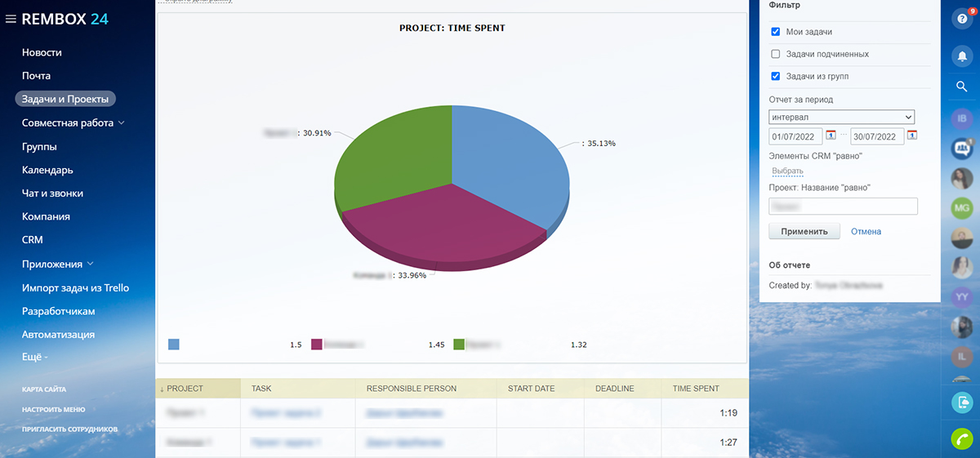Toggle the Мои задачи checkbox
The width and height of the screenshot is (980, 458).
(776, 32)
